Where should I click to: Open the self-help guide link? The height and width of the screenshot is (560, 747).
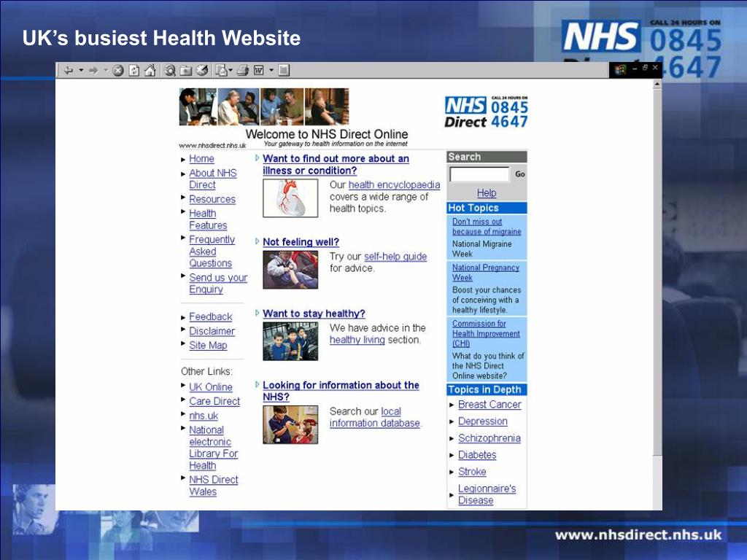pos(395,257)
